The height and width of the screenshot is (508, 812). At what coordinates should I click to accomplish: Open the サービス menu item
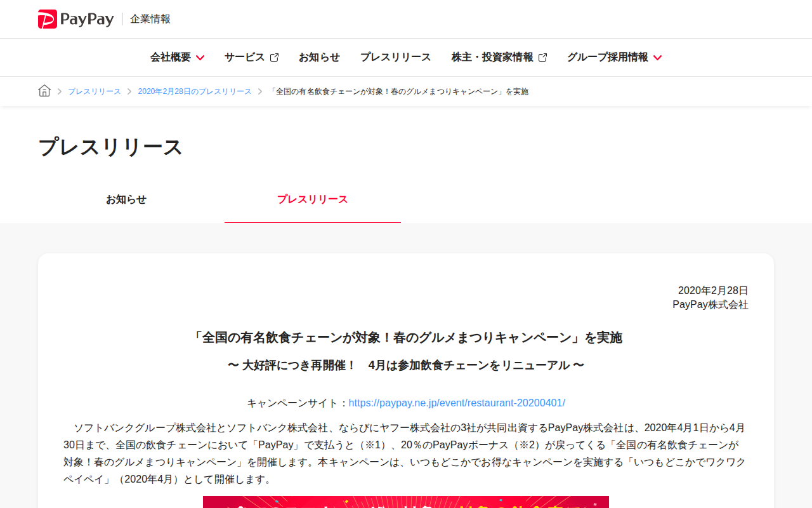tap(244, 57)
